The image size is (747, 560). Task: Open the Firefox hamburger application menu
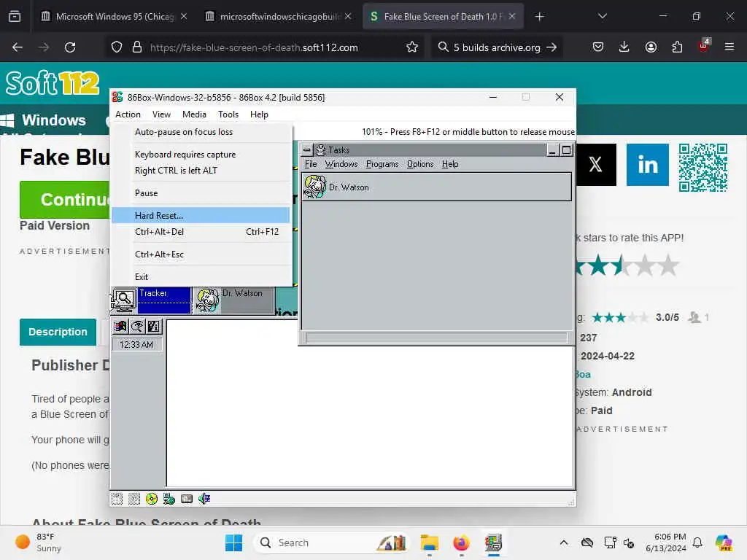pyautogui.click(x=729, y=47)
